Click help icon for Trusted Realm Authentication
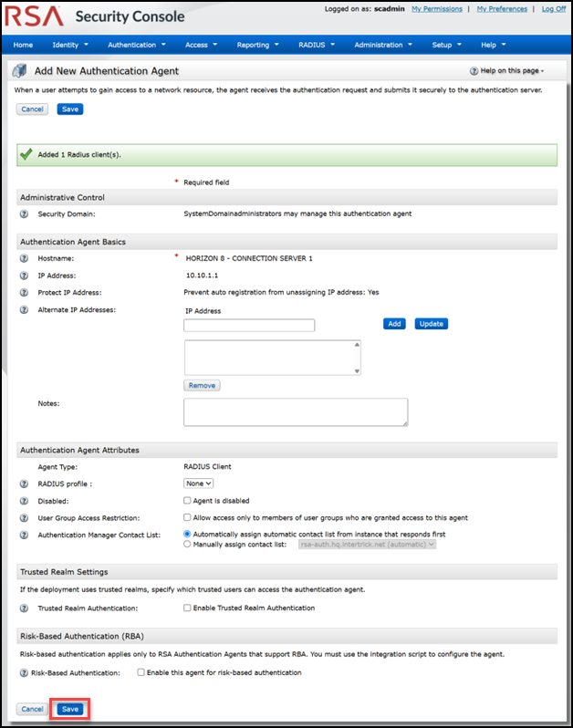573x728 pixels. click(24, 608)
